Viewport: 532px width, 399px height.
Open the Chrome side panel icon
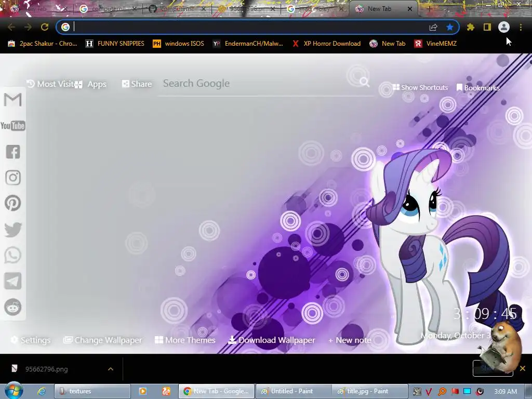tap(487, 27)
